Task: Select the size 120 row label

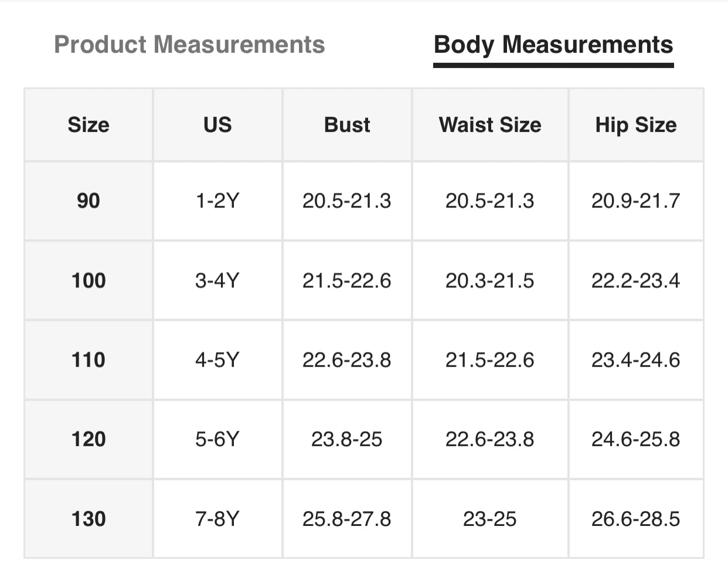Action: click(89, 439)
